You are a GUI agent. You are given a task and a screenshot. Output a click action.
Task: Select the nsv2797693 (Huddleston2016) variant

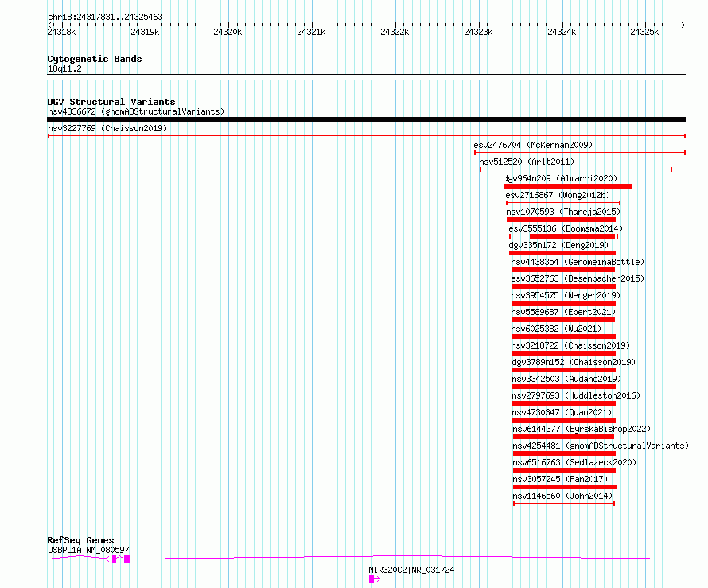click(576, 395)
